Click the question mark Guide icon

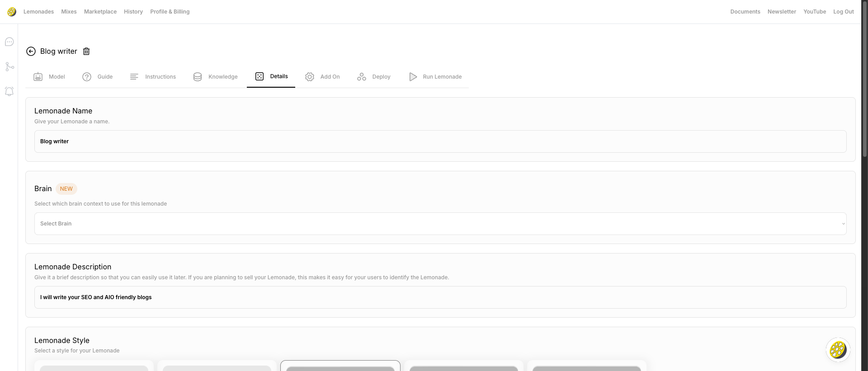(x=87, y=77)
